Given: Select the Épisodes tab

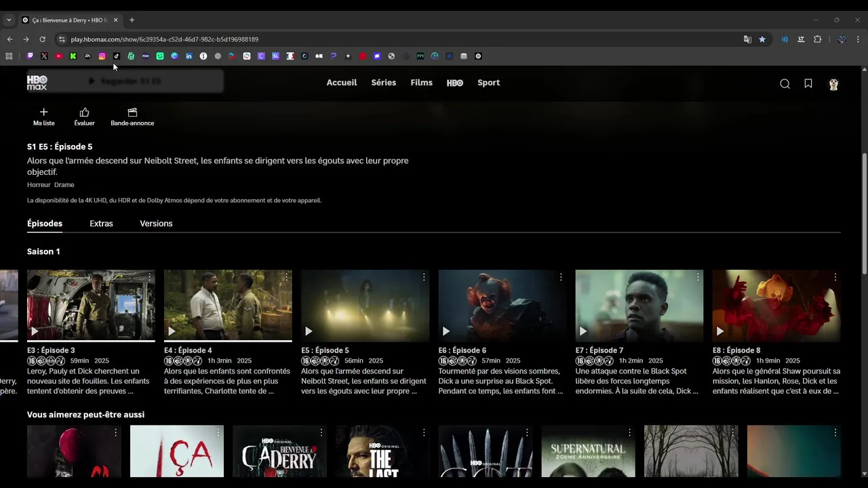Looking at the screenshot, I should (x=45, y=224).
